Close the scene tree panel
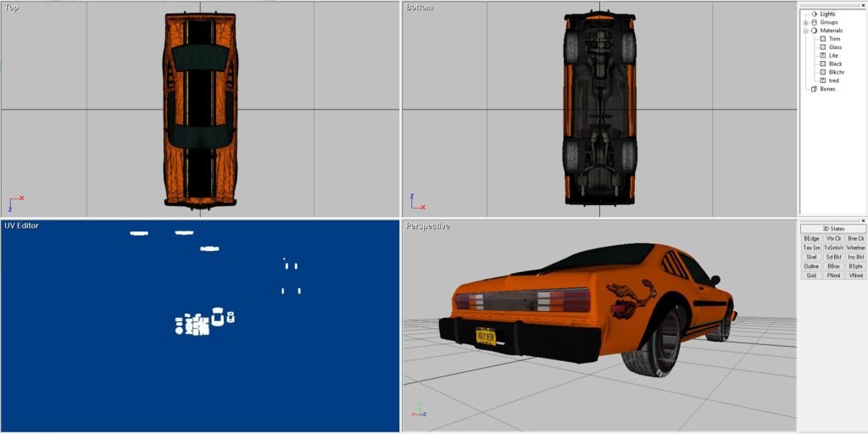868x434 pixels. [864, 4]
